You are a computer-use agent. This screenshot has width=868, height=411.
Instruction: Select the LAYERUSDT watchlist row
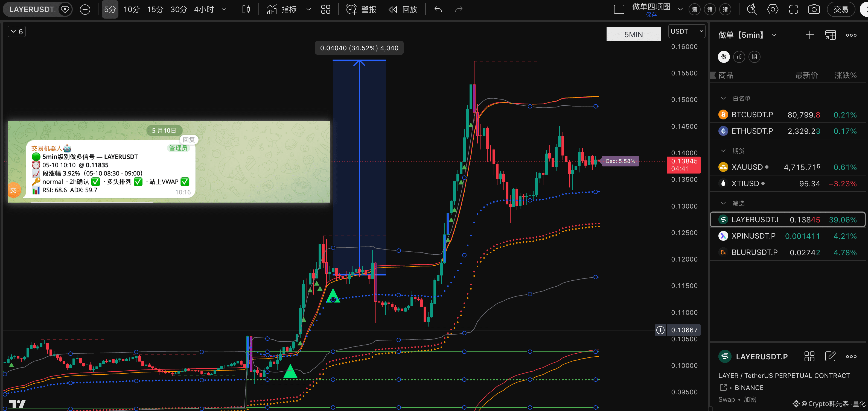point(788,220)
